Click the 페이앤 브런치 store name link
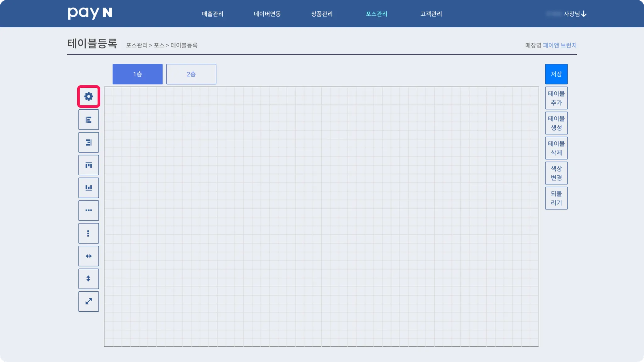Viewport: 644px width, 362px height. pos(559,45)
